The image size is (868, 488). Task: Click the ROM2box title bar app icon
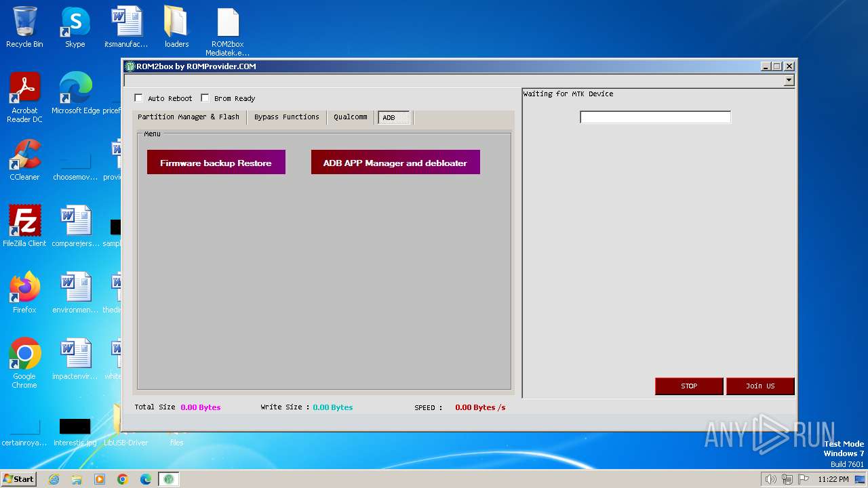130,66
